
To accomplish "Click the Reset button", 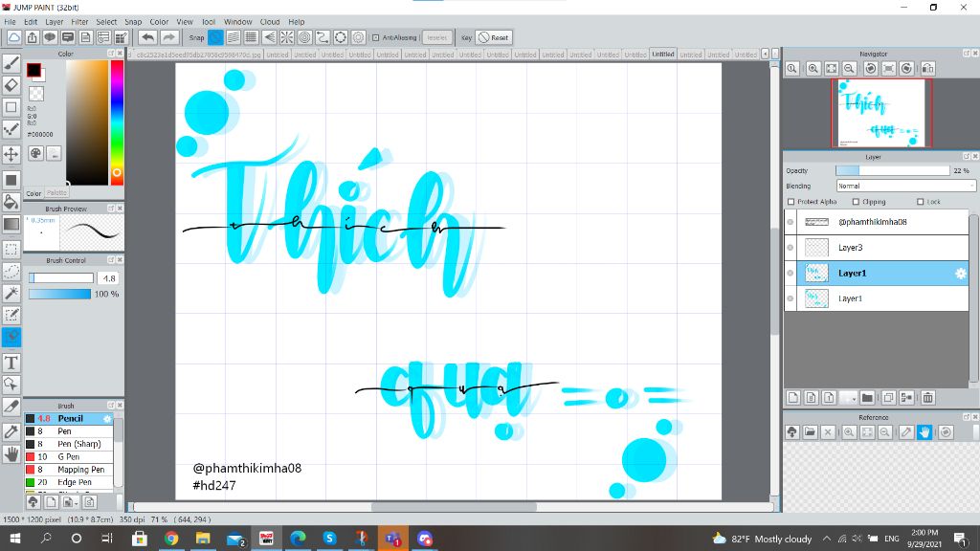I will tap(494, 37).
